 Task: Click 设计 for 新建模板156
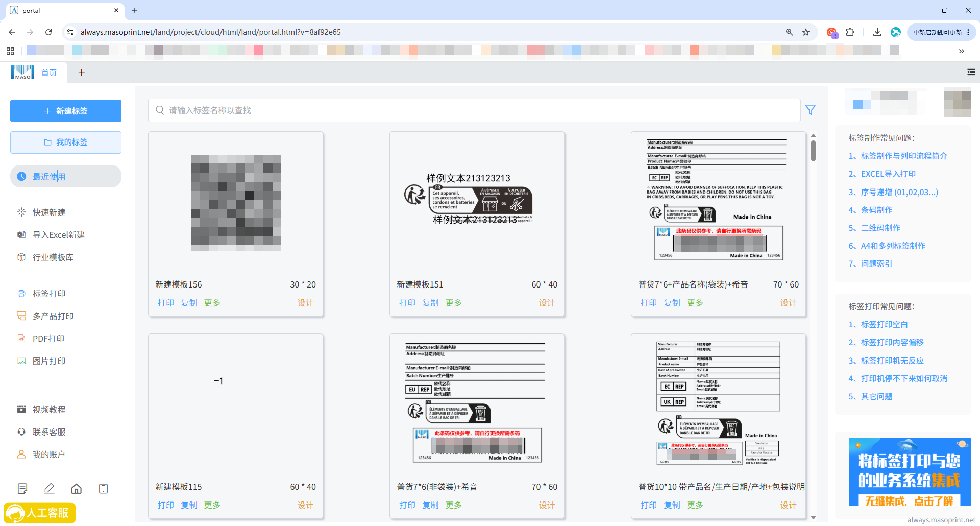[x=305, y=302]
